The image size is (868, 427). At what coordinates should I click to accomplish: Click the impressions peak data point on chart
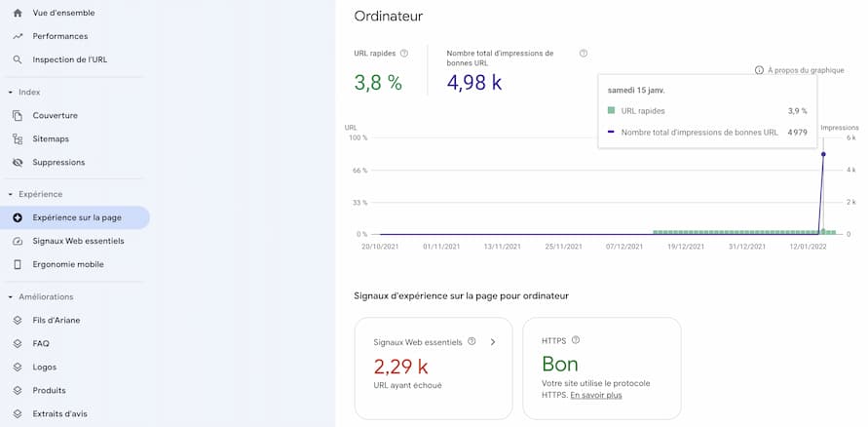click(823, 154)
